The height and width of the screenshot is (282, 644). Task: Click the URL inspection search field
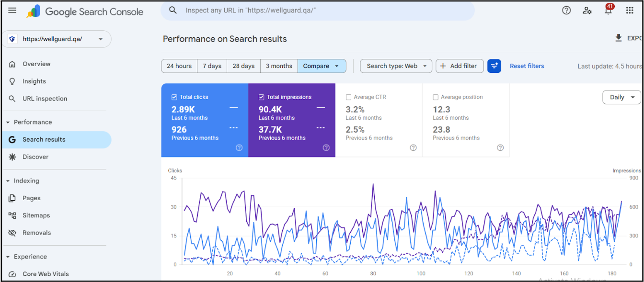point(316,10)
